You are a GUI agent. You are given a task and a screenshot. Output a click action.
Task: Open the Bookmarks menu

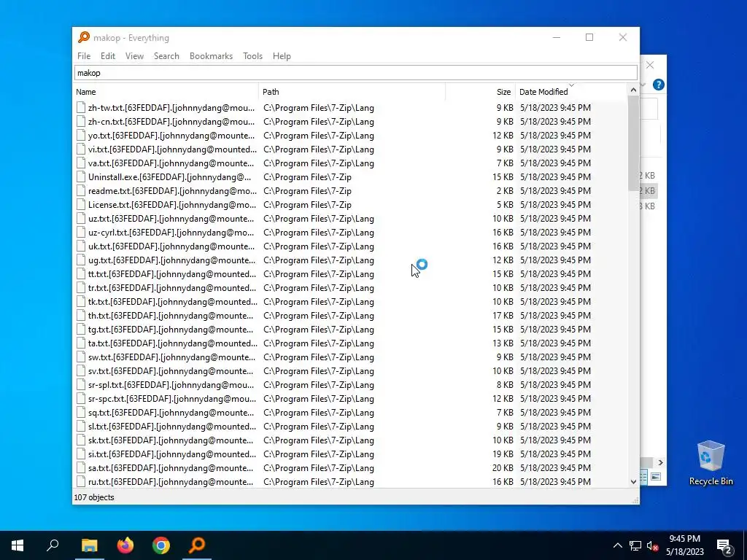(211, 55)
